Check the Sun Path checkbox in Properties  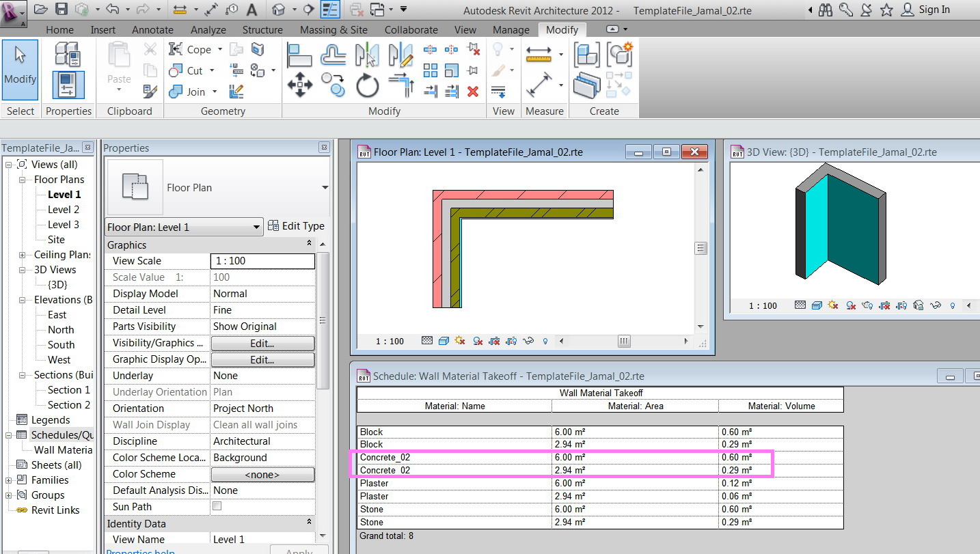point(217,506)
